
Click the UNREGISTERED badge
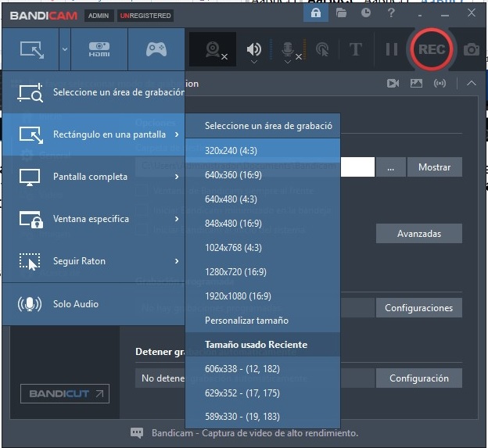(145, 16)
